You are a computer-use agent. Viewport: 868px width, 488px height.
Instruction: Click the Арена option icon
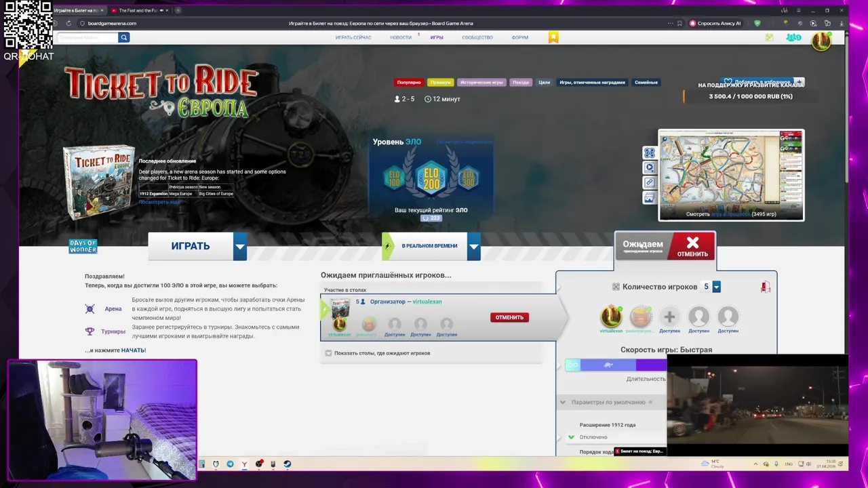point(90,309)
